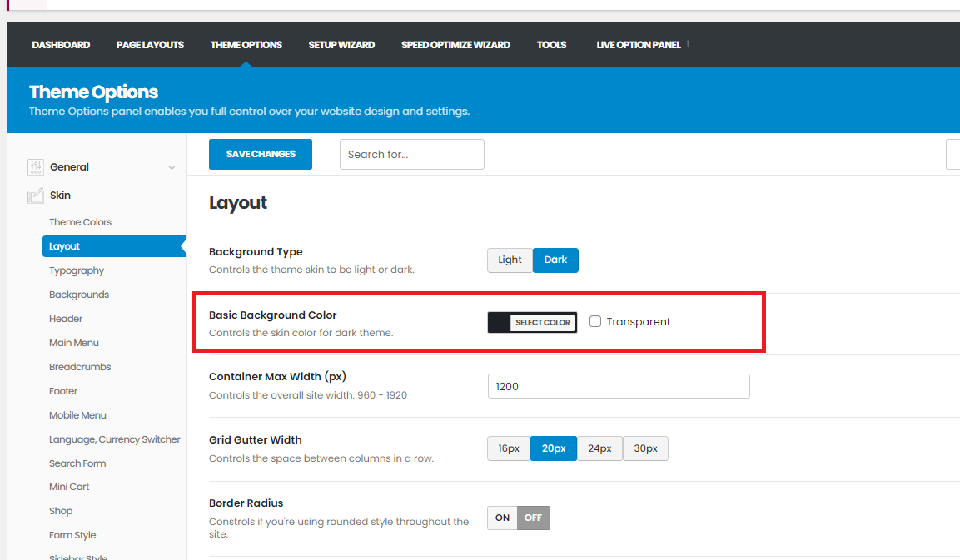Image resolution: width=960 pixels, height=560 pixels.
Task: Expand the General section chevron
Action: coord(172,168)
